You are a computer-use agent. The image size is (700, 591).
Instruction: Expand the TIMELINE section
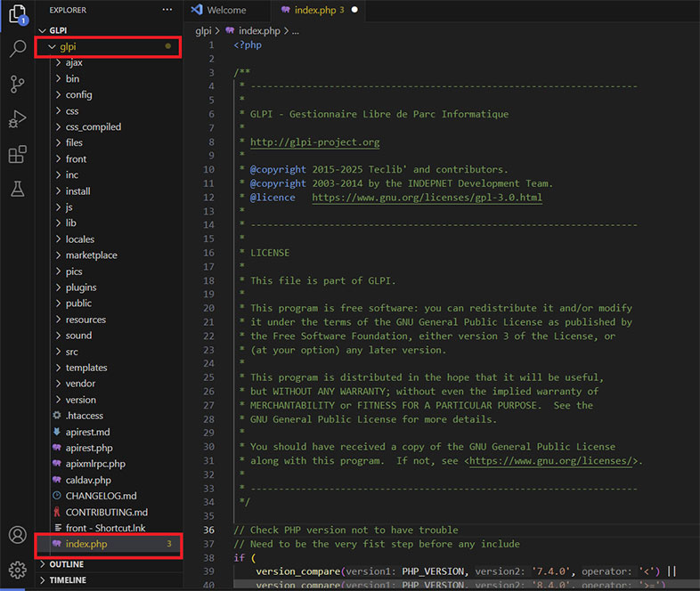(x=68, y=579)
